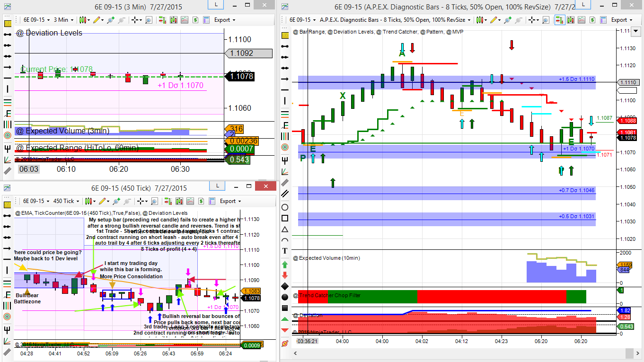Open instrument dropdown 6E 09-15 in 3 Min chart
This screenshot has height=362, width=644.
(37, 20)
